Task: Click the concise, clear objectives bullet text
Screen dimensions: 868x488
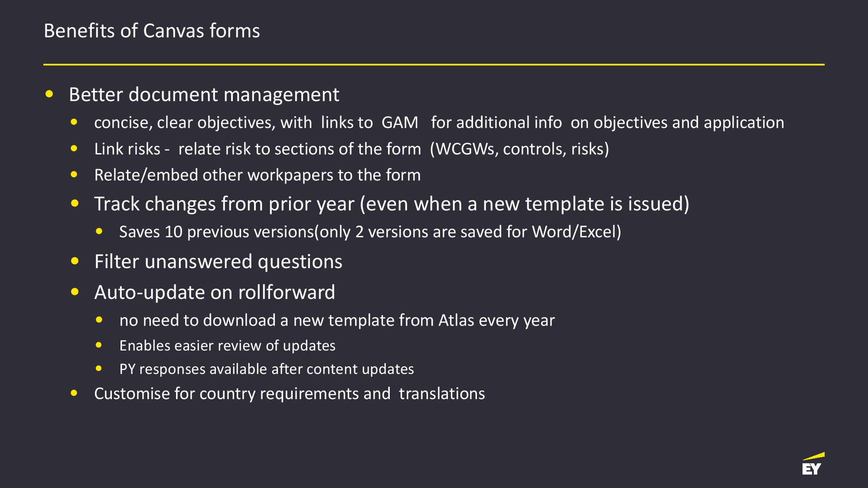Action: (x=439, y=123)
